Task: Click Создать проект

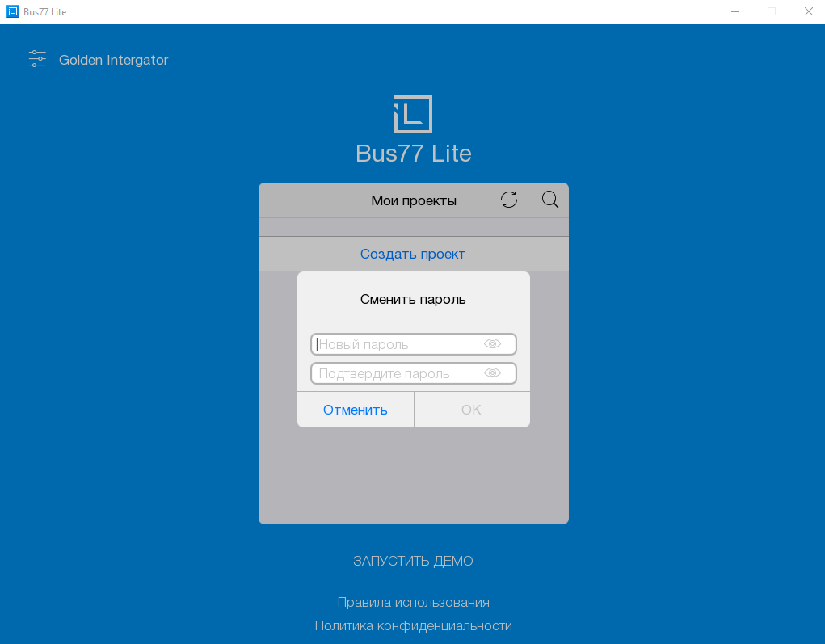Action: (413, 254)
